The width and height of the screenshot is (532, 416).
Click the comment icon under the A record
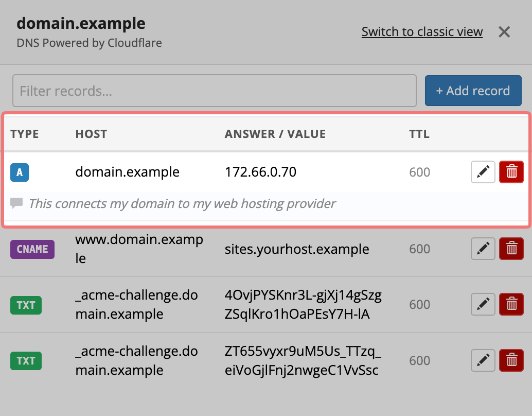[16, 203]
